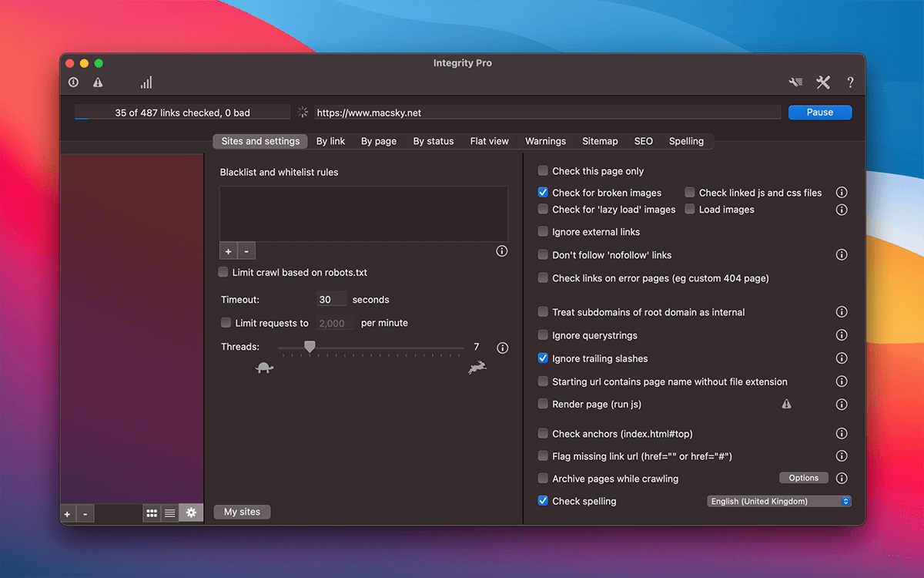924x578 pixels.
Task: Enable Ignore querystrings
Action: [544, 335]
